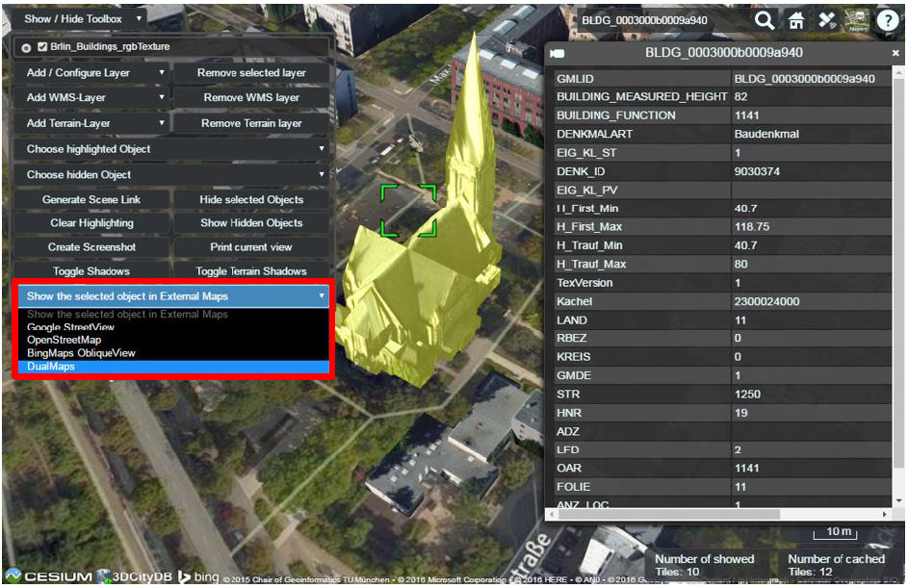This screenshot has width=908, height=588.
Task: Click the bing logo
Action: pyautogui.click(x=198, y=576)
